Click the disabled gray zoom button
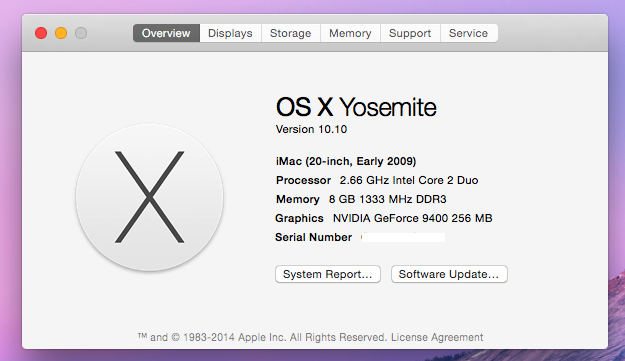Image resolution: width=625 pixels, height=361 pixels. 81,33
